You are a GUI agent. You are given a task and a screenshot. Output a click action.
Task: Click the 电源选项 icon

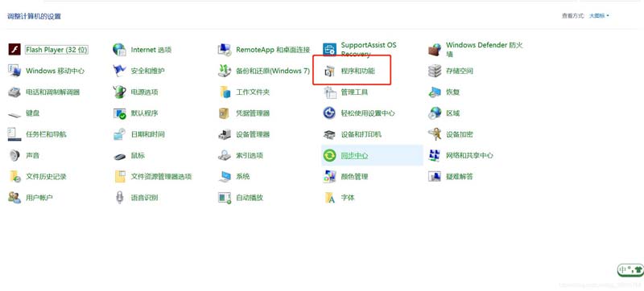(x=119, y=92)
